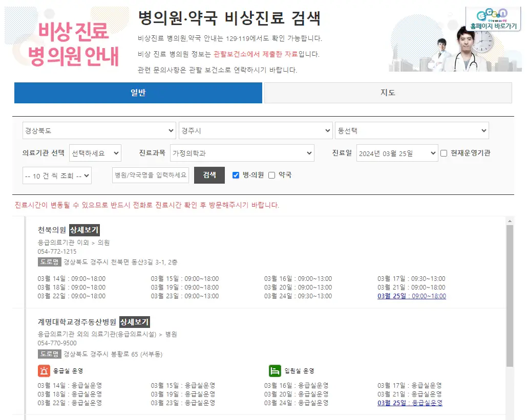Click the 도로명 badge beside 천북의원 address
528x420 pixels.
pos(49,261)
